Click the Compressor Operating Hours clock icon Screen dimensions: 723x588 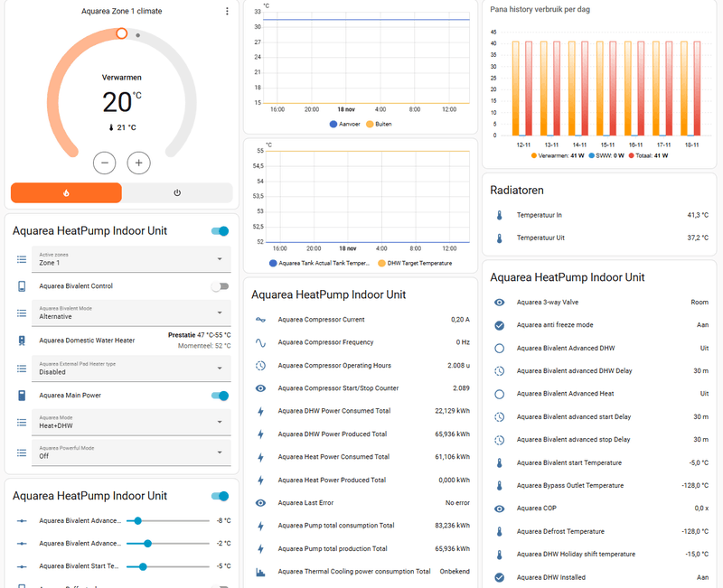260,366
